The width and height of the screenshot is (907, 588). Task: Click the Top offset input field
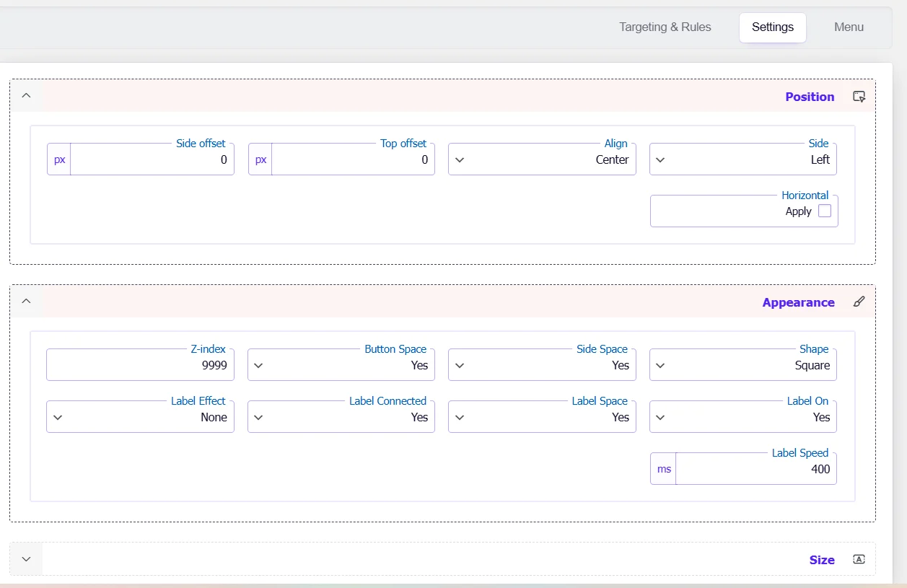(x=352, y=160)
